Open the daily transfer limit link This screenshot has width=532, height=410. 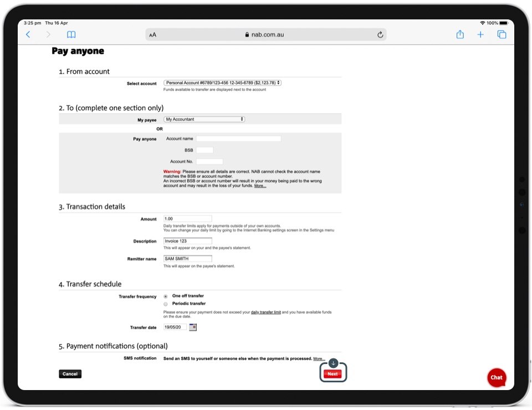266,312
